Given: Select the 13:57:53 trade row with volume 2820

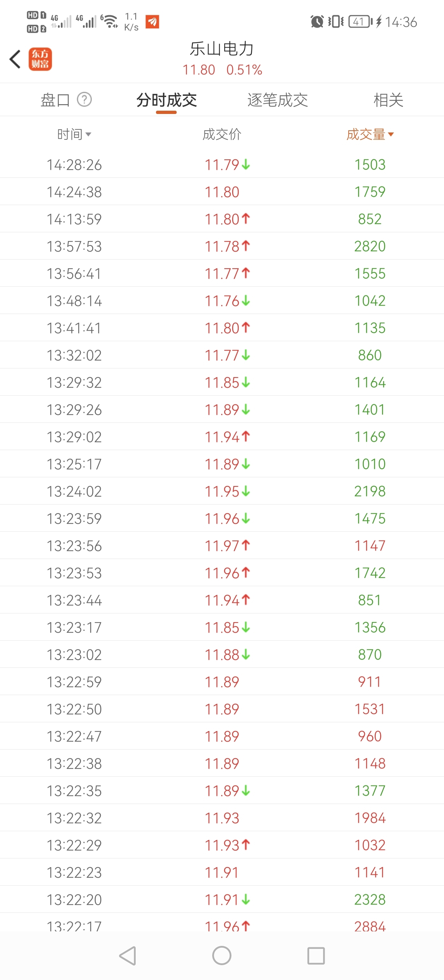Looking at the screenshot, I should [x=222, y=246].
